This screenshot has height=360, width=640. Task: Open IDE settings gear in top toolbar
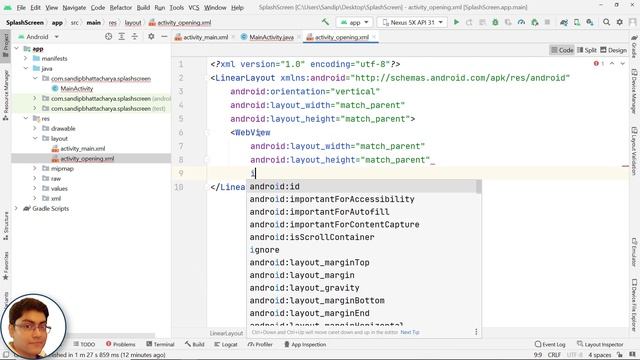620,22
